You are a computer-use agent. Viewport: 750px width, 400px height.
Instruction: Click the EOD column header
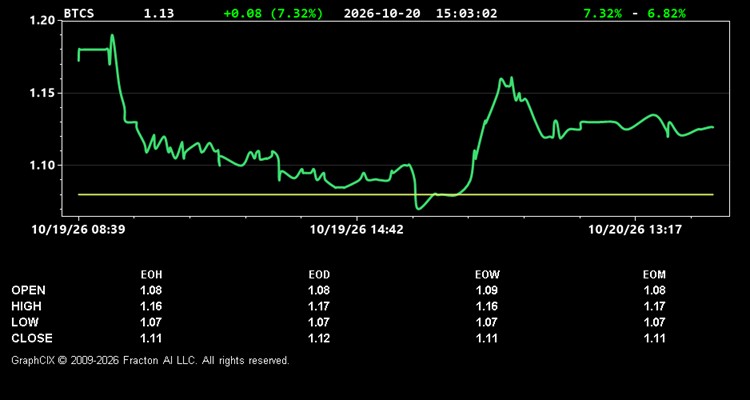coord(319,275)
